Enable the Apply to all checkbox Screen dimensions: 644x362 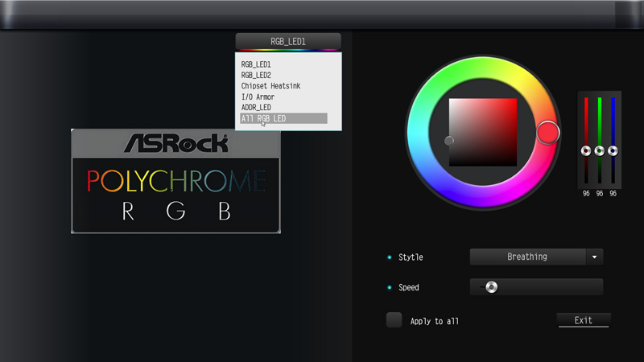(x=394, y=320)
